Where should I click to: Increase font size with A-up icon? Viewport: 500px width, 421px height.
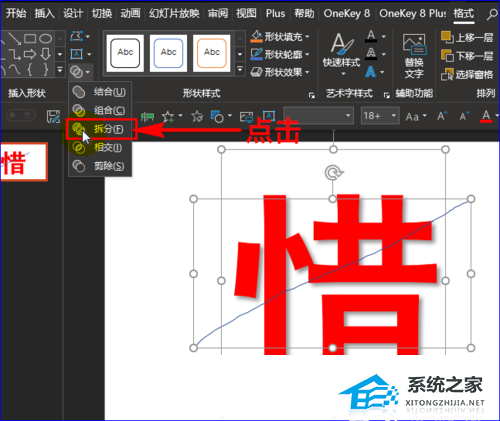pos(442,116)
